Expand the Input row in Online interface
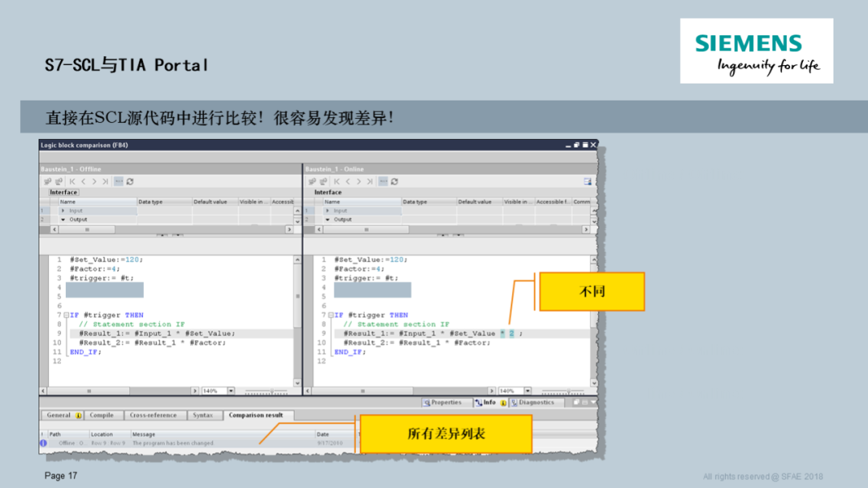The height and width of the screenshot is (488, 868). 327,211
